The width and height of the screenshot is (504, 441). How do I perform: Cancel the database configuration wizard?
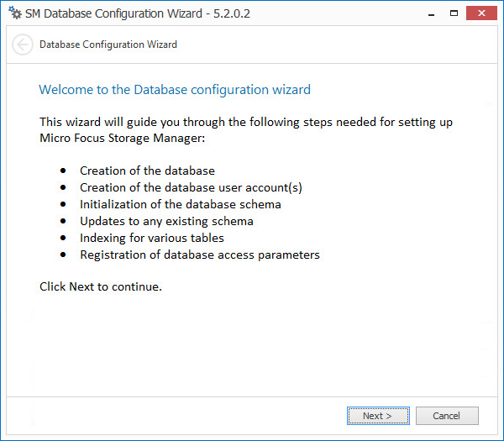pos(446,416)
